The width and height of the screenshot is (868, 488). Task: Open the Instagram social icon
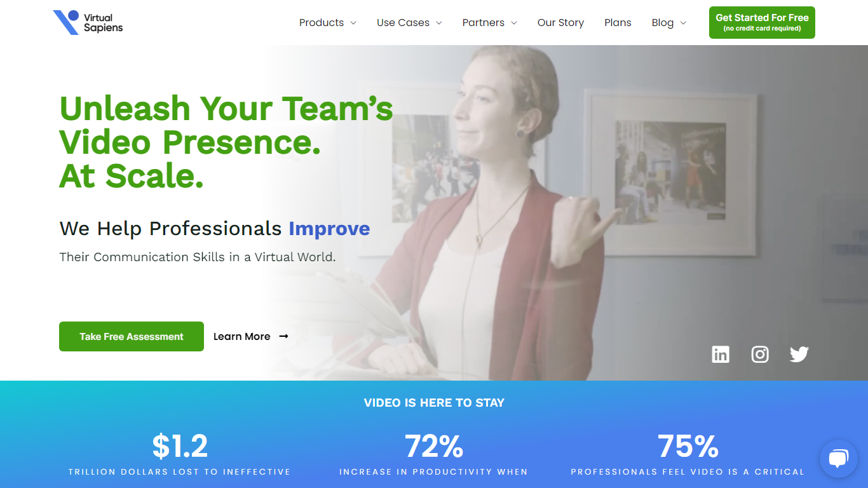pyautogui.click(x=760, y=354)
